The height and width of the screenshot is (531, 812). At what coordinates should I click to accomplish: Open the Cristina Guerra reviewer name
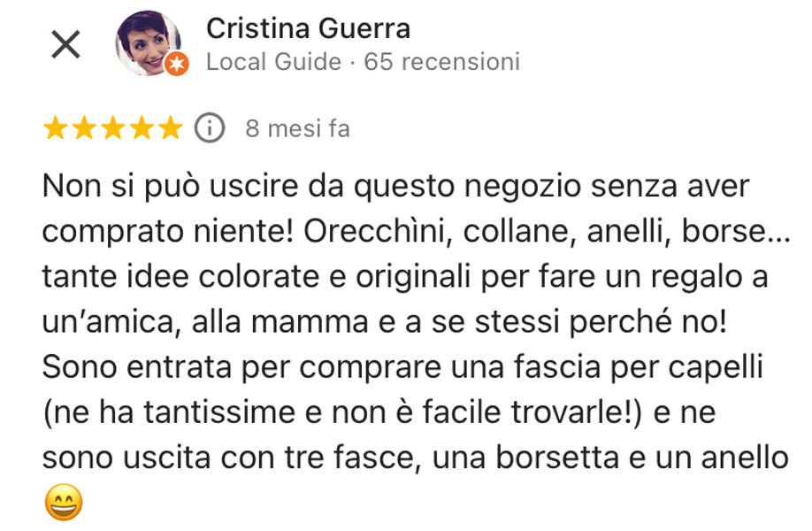coord(308,28)
